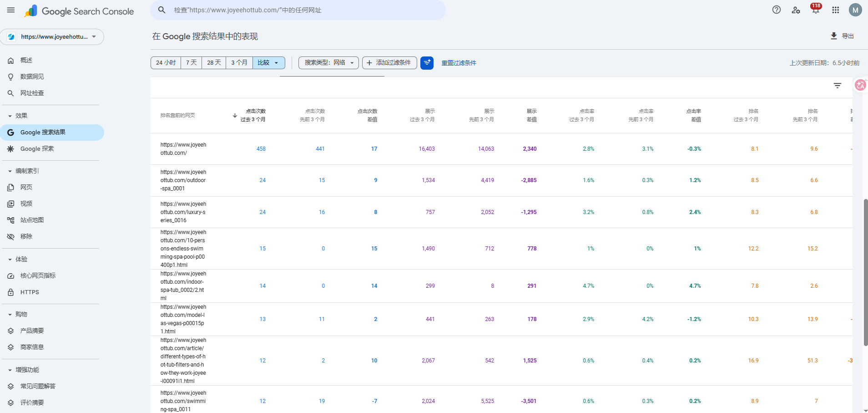Open the property selector dropdown
The height and width of the screenshot is (413, 868).
pos(52,37)
